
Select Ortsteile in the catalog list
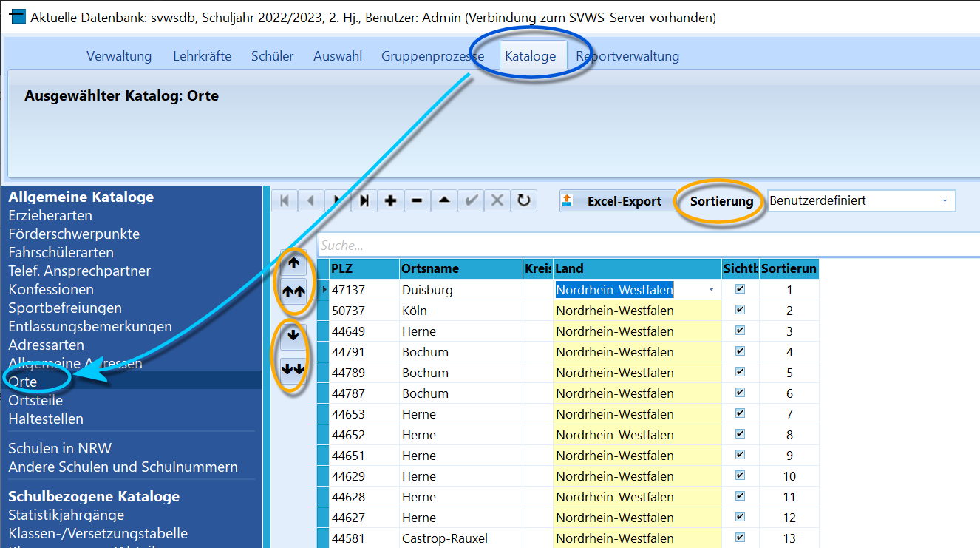(35, 400)
